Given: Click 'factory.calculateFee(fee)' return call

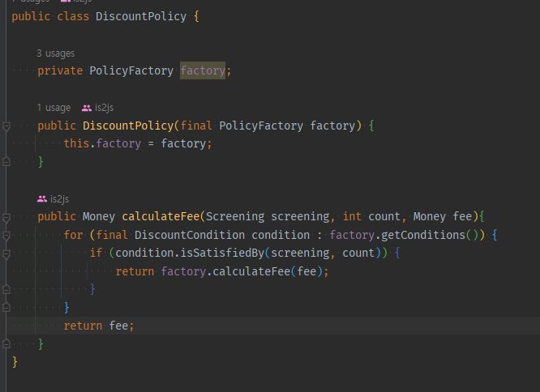Looking at the screenshot, I should click(x=242, y=271).
